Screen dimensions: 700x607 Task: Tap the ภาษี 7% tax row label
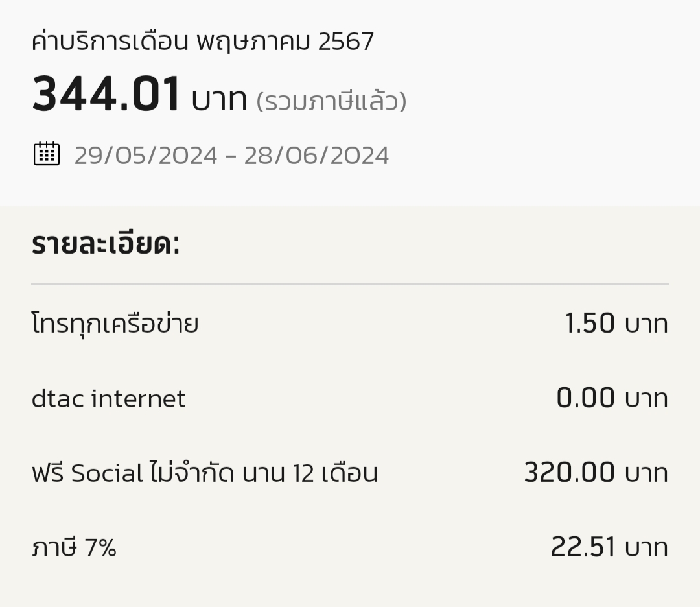click(74, 547)
